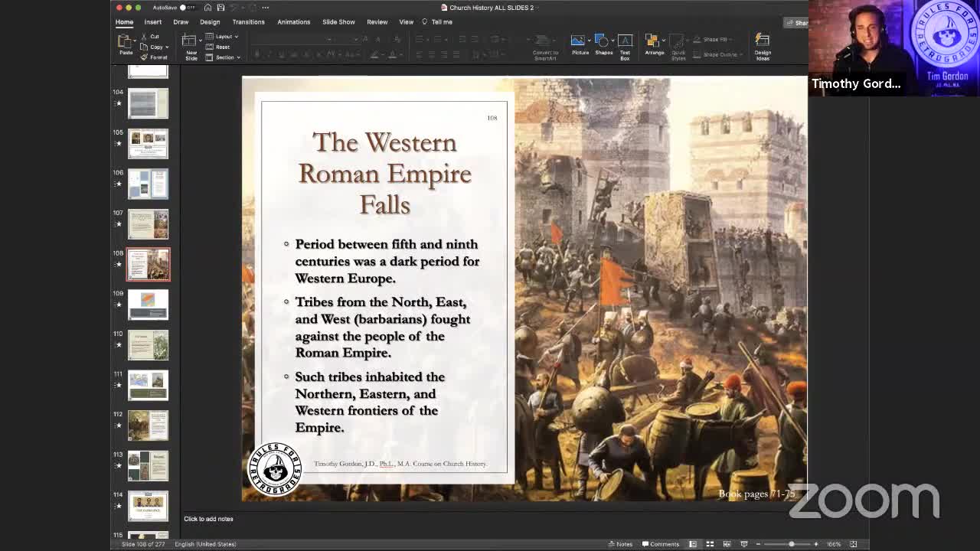This screenshot has width=980, height=551.
Task: Start Slide Show from the status bar
Action: point(743,544)
